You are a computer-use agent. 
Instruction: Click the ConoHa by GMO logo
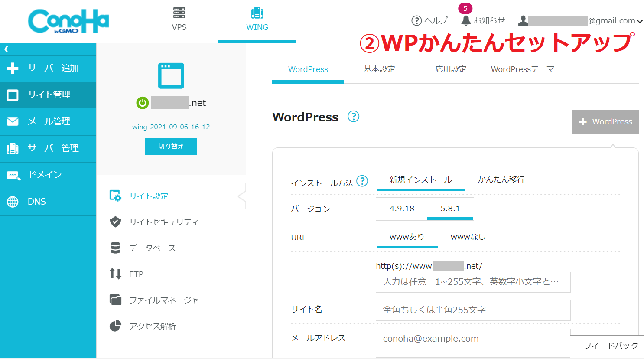coord(68,21)
